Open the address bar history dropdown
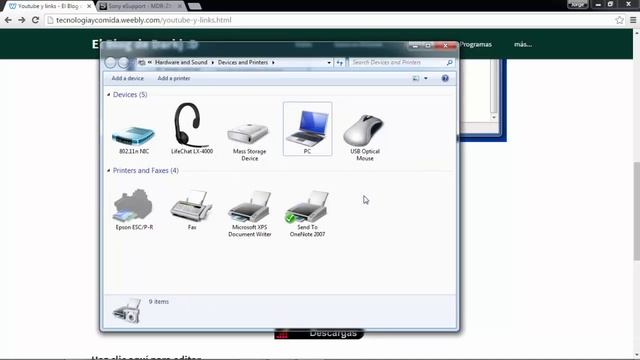This screenshot has width=640, height=360. (329, 63)
